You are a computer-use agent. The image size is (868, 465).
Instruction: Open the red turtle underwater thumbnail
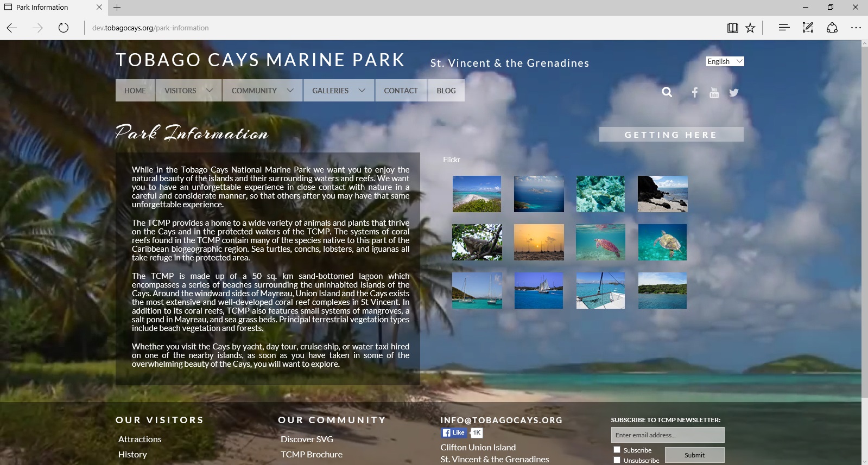point(600,242)
